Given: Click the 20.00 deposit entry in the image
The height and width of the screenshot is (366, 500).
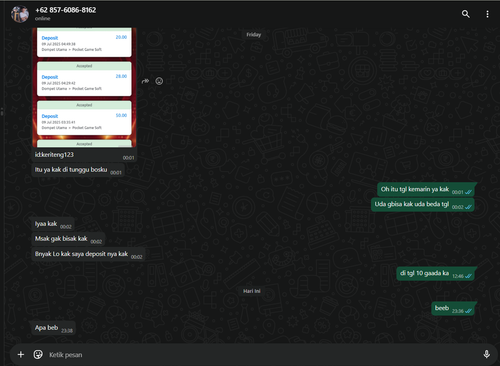Looking at the screenshot, I should pyautogui.click(x=84, y=43).
